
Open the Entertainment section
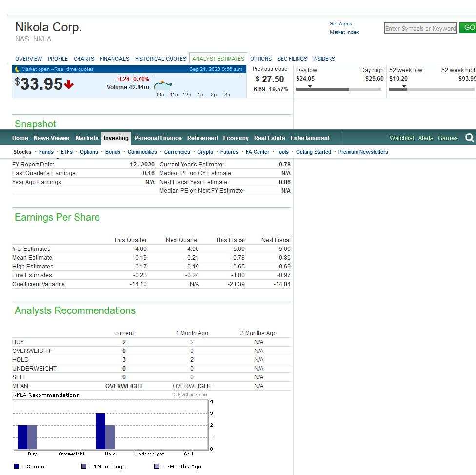310,138
